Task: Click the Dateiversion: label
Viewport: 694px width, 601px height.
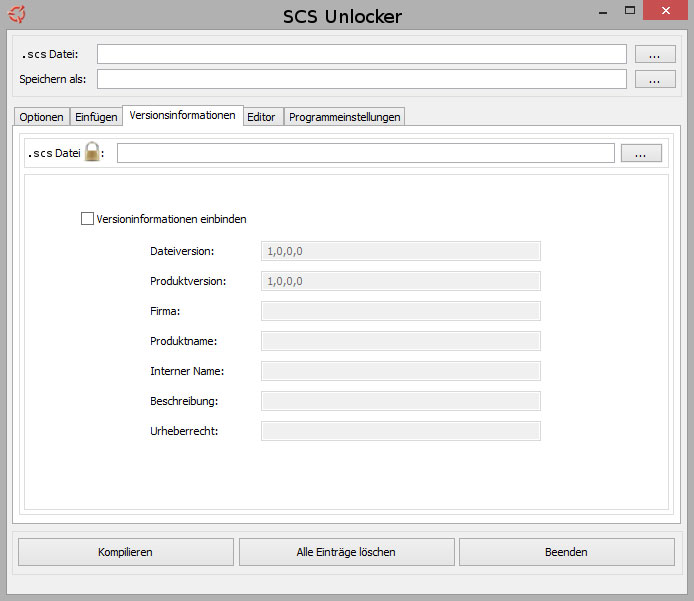Action: [x=182, y=251]
